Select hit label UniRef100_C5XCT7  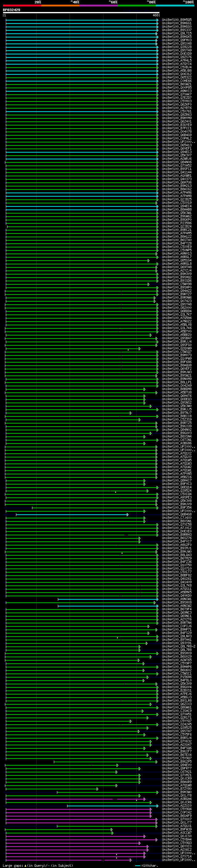pyautogui.click(x=177, y=572)
